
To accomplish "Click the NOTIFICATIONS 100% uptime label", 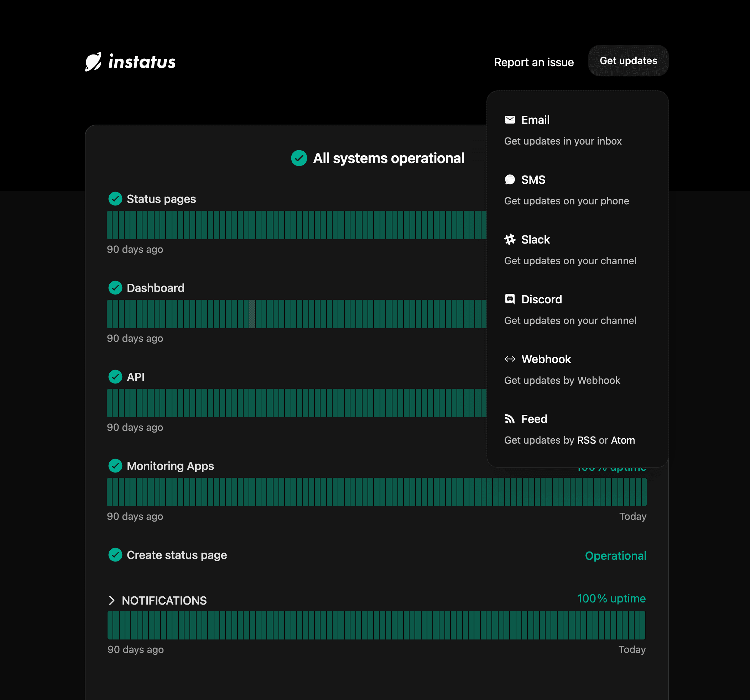I will (611, 599).
